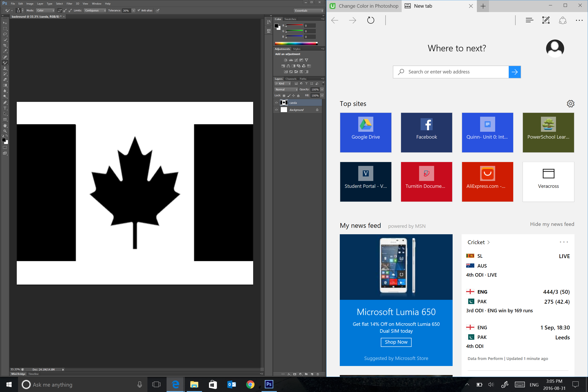Viewport: 588px width, 392px height.
Task: Select the Horizontal Type tool
Action: coord(5,108)
